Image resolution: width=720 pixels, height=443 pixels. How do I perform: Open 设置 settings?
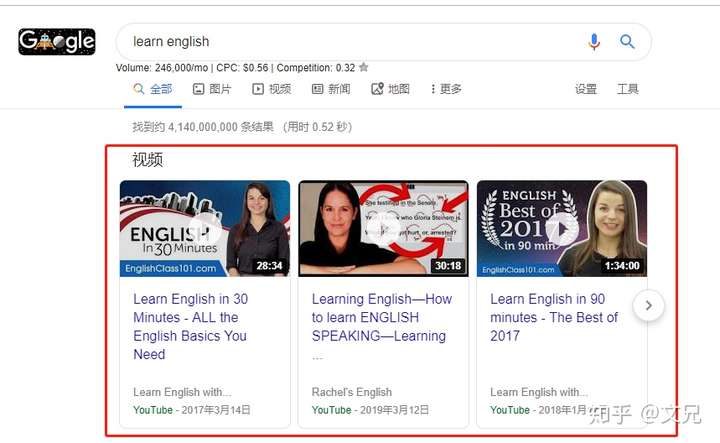(586, 89)
